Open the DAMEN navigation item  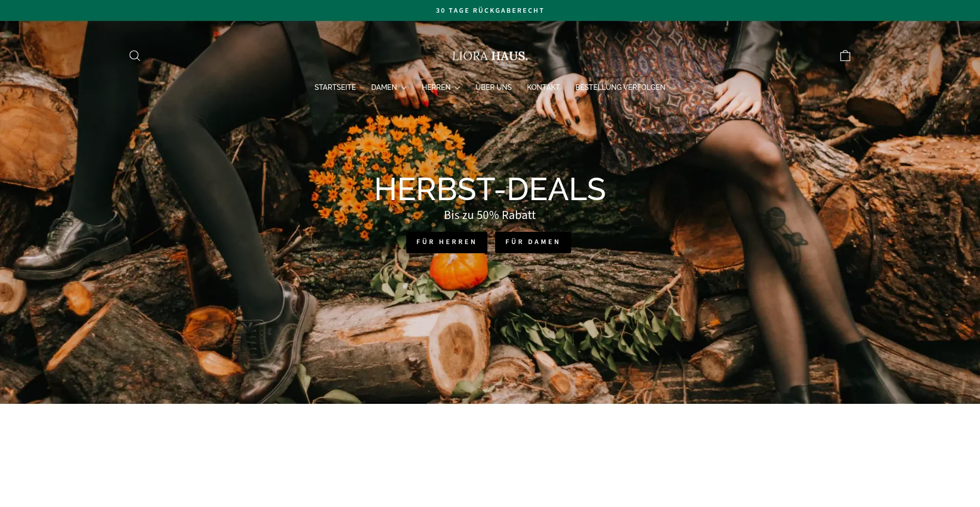(384, 87)
